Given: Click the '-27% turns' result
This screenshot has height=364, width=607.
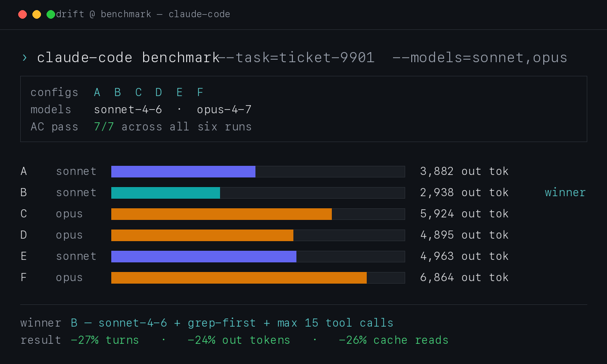Looking at the screenshot, I should pos(105,340).
